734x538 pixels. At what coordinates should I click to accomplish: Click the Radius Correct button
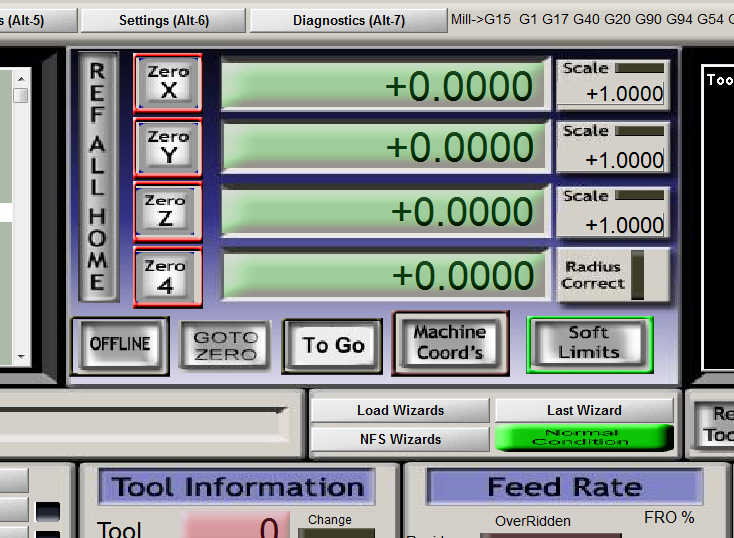(x=613, y=275)
